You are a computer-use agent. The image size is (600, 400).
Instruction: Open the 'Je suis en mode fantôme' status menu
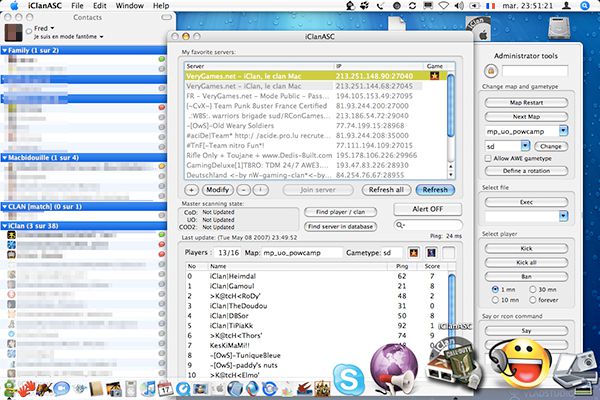pos(69,37)
